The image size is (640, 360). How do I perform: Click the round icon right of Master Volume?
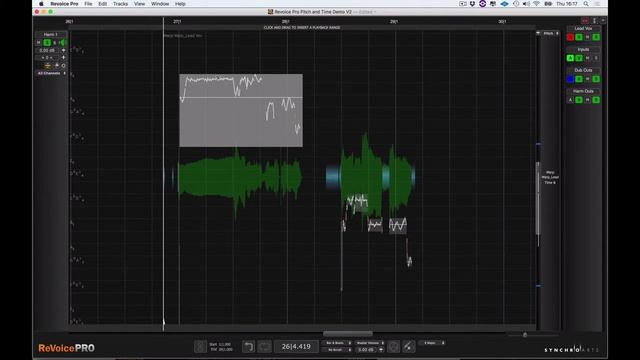click(393, 347)
